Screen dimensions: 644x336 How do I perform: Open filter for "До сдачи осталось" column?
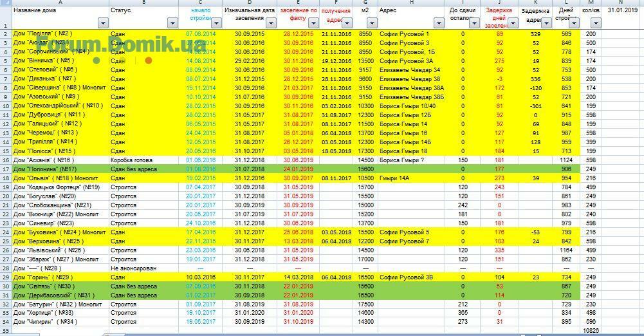click(474, 23)
